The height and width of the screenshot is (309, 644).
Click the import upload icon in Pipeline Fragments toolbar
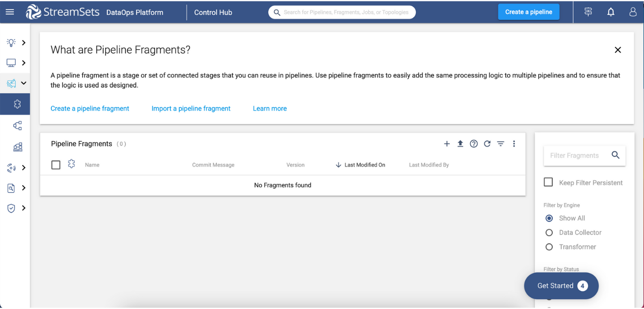point(460,144)
